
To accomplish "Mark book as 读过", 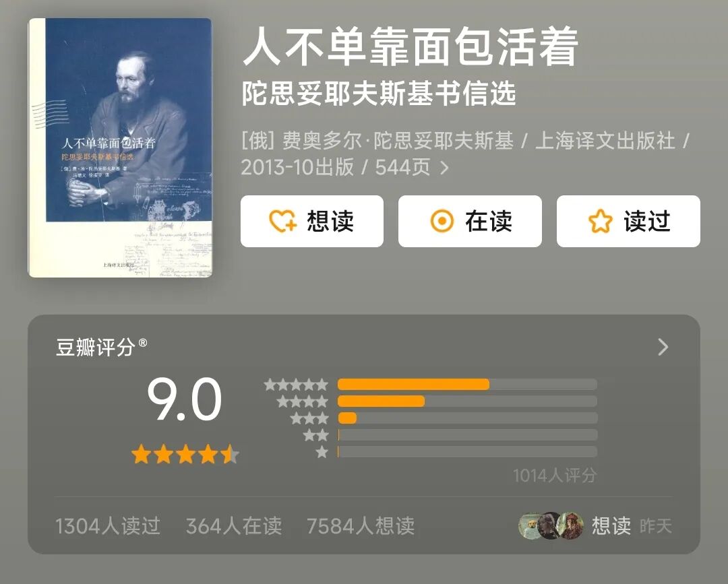I will click(x=628, y=221).
